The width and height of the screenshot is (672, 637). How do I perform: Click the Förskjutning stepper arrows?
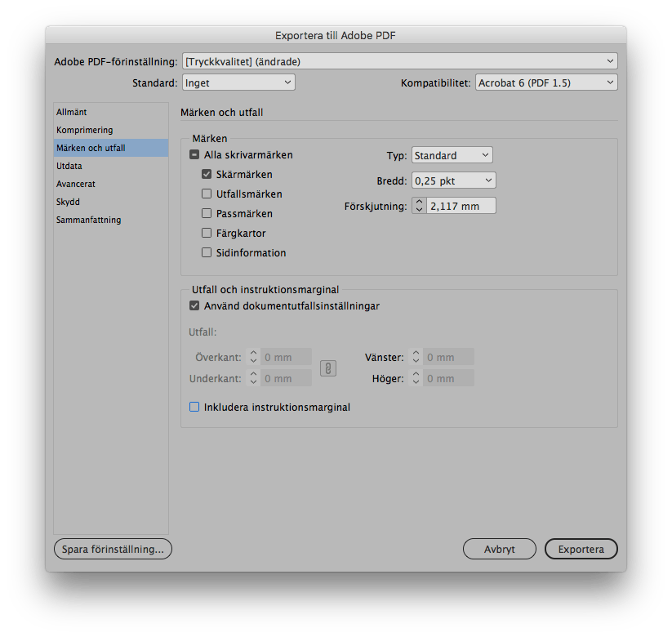pyautogui.click(x=419, y=206)
